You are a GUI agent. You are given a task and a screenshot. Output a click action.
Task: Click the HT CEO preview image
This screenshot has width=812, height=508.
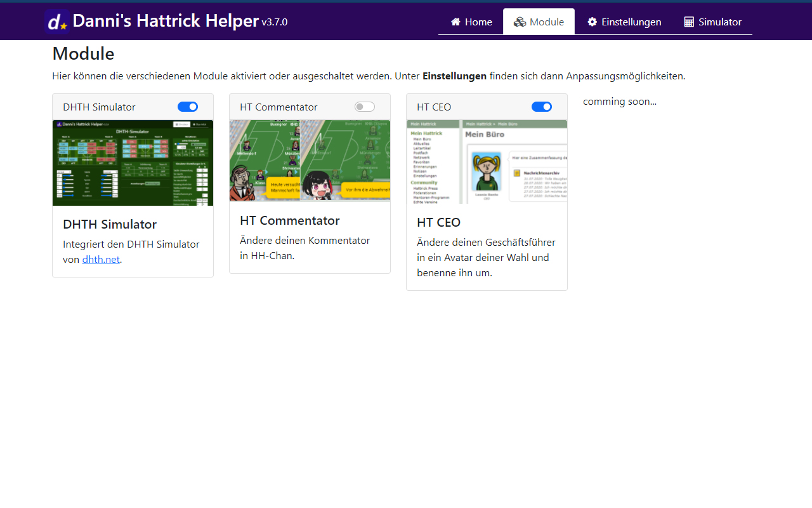coord(487,161)
